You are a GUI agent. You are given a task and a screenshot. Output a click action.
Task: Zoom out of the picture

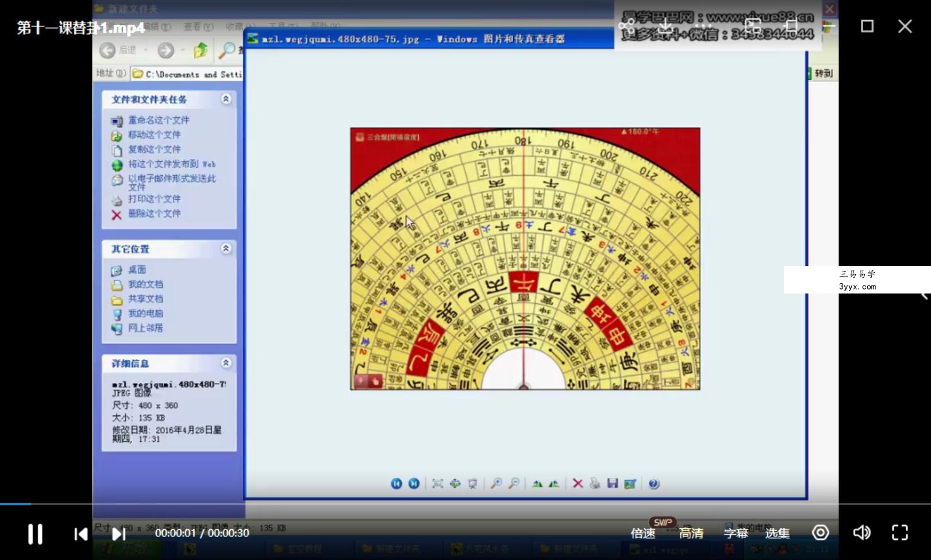(514, 484)
